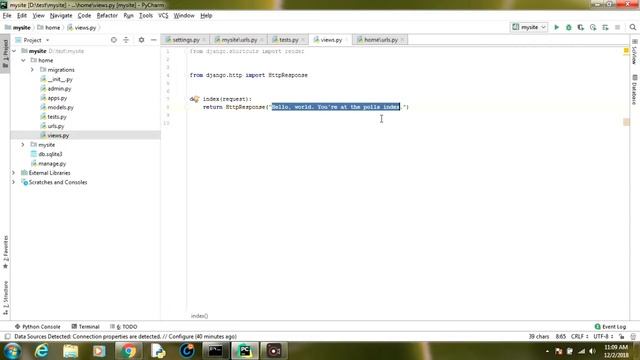Open Event Log panel

click(610, 327)
